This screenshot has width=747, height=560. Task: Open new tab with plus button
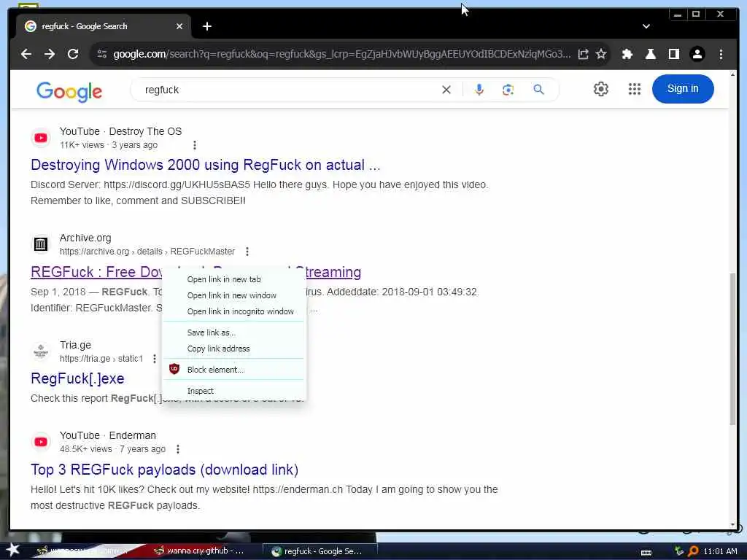coord(206,26)
